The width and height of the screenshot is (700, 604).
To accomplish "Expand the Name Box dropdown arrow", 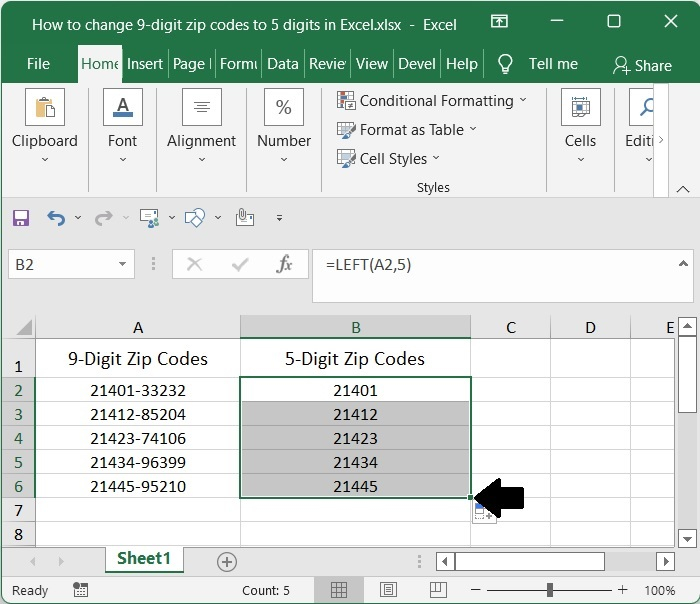I will (123, 265).
